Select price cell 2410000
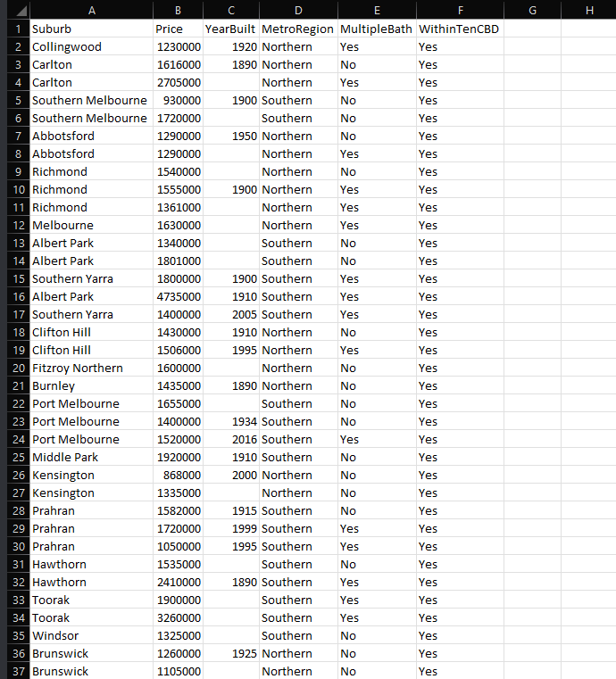 (x=178, y=582)
